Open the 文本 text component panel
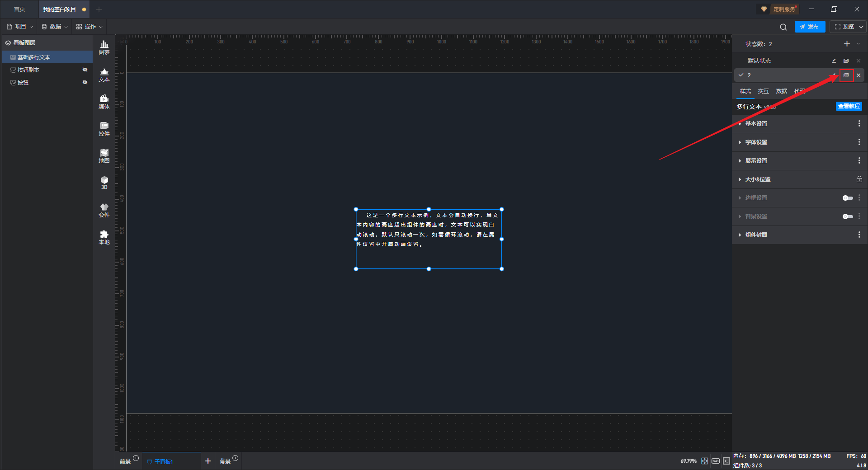Screen dimensions: 868x470 pos(104,75)
